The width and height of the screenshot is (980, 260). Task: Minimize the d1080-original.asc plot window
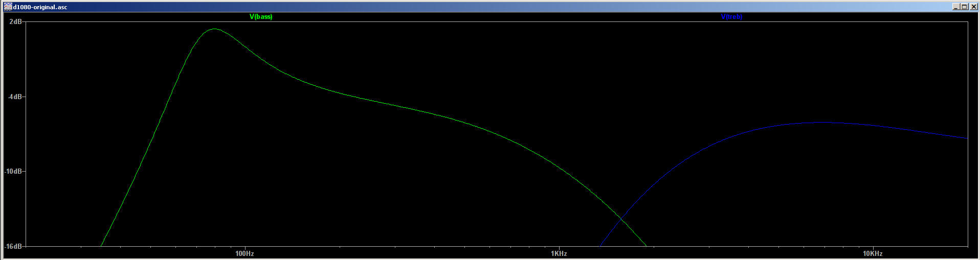[x=956, y=7]
